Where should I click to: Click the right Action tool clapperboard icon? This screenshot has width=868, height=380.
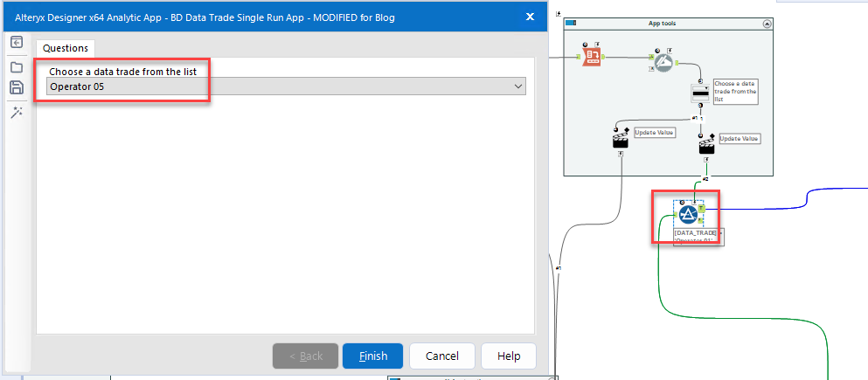click(706, 146)
